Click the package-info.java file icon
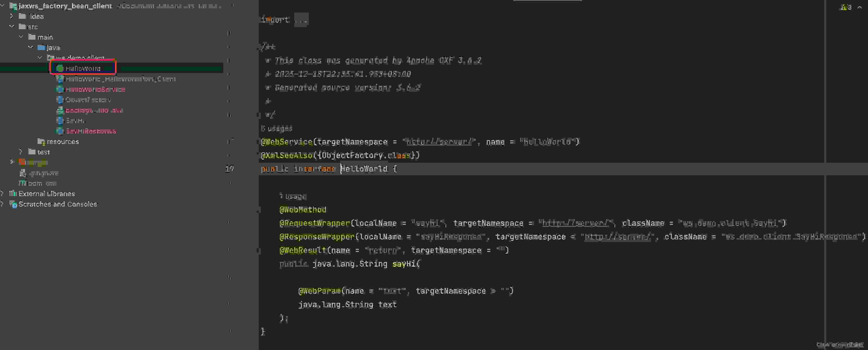Viewport: 868px width, 350px height. pos(60,110)
